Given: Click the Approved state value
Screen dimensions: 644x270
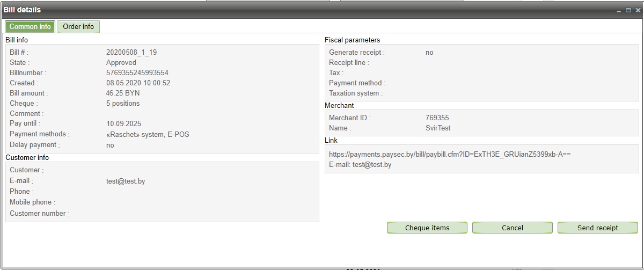Looking at the screenshot, I should pos(121,63).
